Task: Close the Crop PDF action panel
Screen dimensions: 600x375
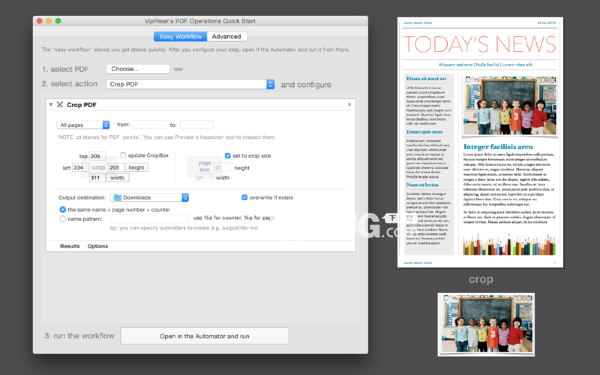Action: click(349, 104)
